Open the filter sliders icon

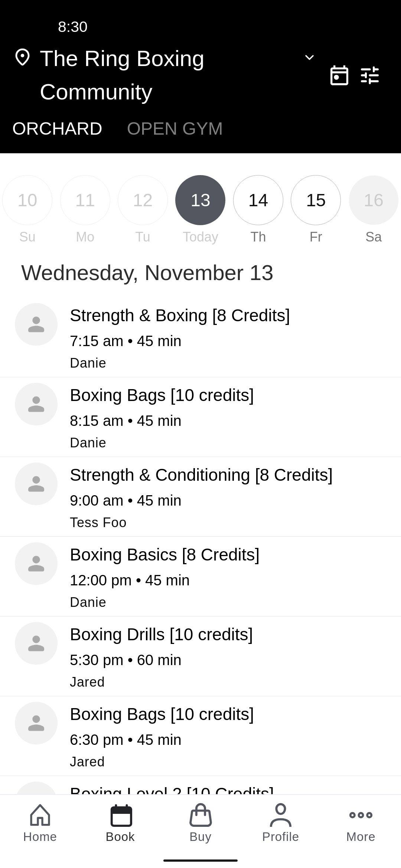pos(370,75)
